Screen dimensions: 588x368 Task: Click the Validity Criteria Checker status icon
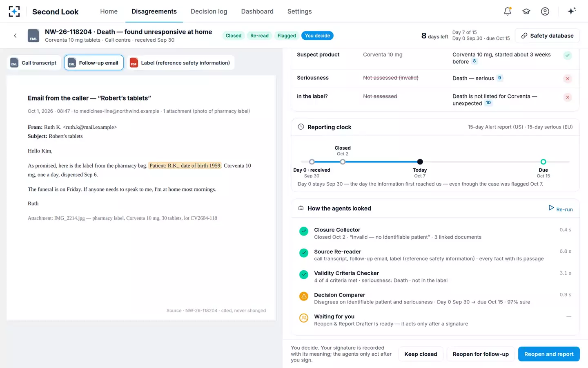click(304, 275)
